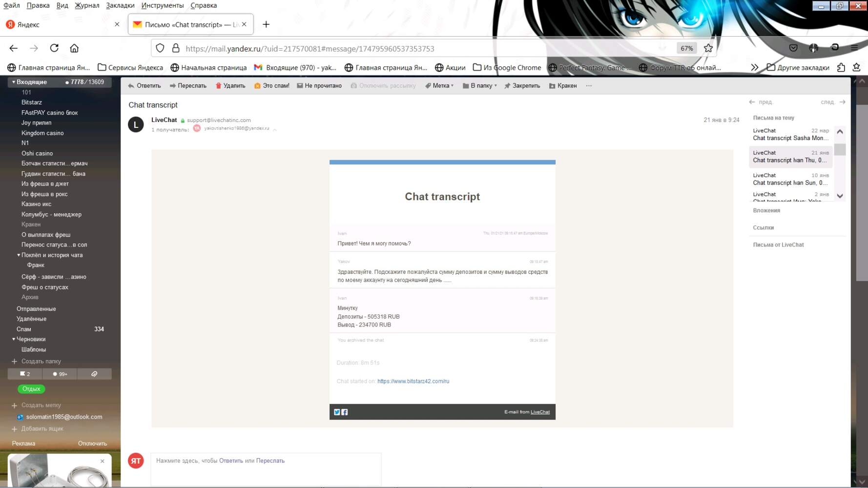The width and height of the screenshot is (868, 488).
Task: Click the LiveChat sender avatar with letter L
Action: click(x=136, y=124)
